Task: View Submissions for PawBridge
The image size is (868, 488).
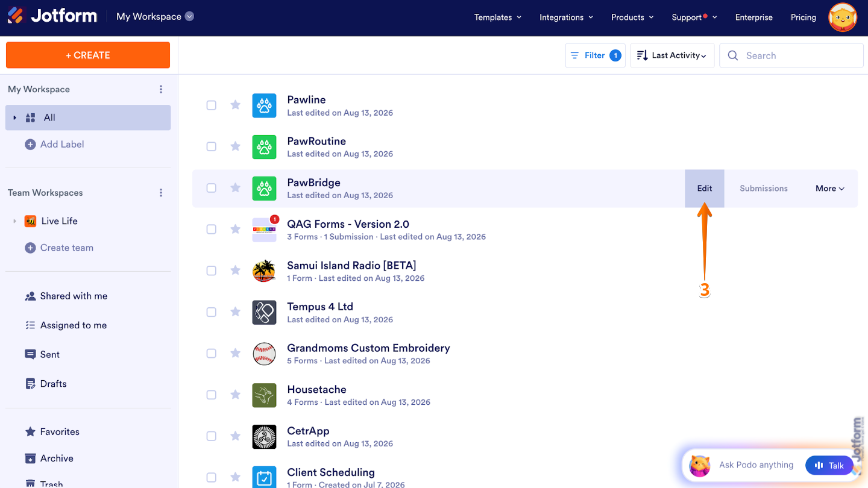Action: (x=764, y=189)
